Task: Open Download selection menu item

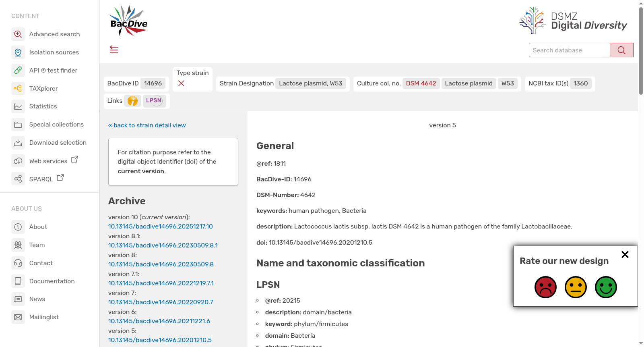Action: [x=58, y=143]
